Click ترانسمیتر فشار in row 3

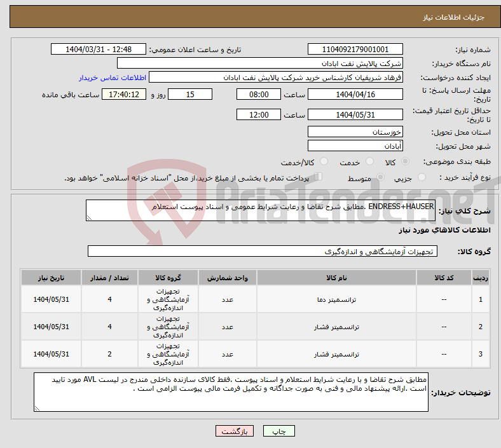pos(336,354)
